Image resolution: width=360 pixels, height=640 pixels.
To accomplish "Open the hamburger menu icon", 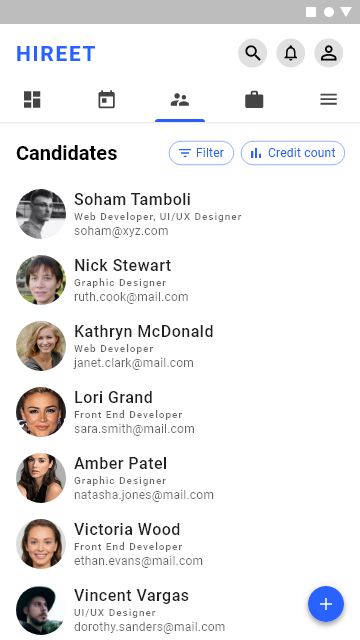I will 329,100.
